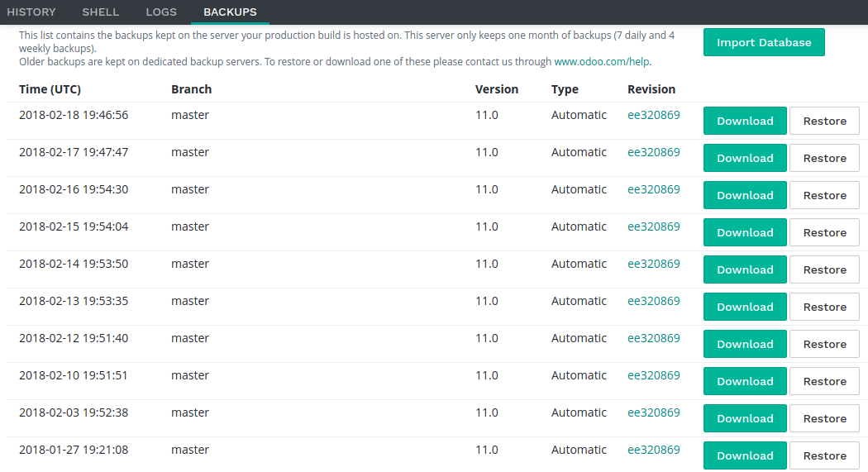Open the www.odoo.com/help link

click(x=603, y=61)
